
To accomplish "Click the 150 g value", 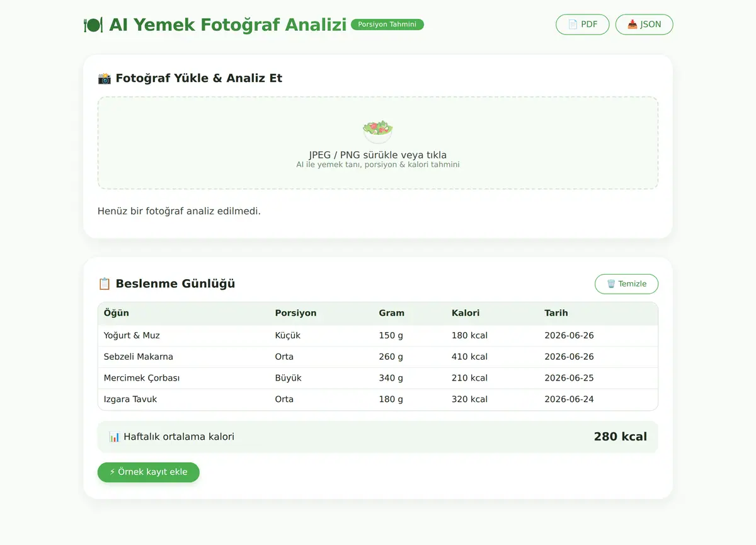I will click(391, 336).
